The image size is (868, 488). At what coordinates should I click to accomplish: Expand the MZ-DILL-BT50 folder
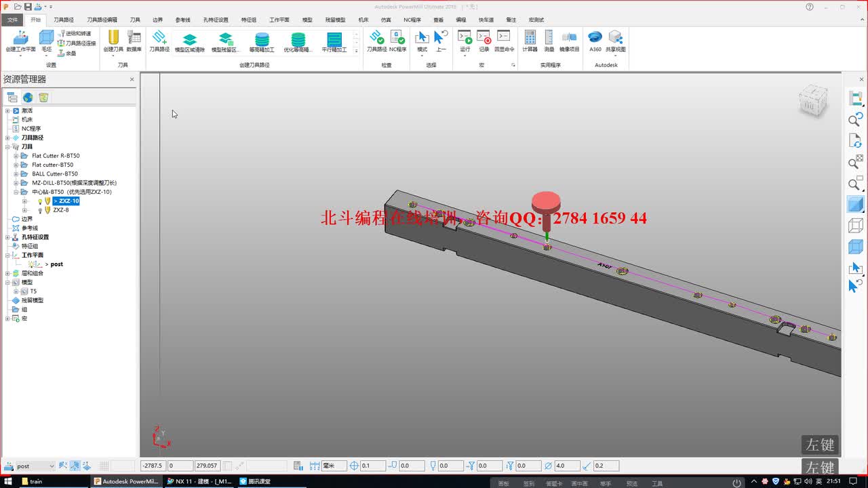tap(16, 183)
